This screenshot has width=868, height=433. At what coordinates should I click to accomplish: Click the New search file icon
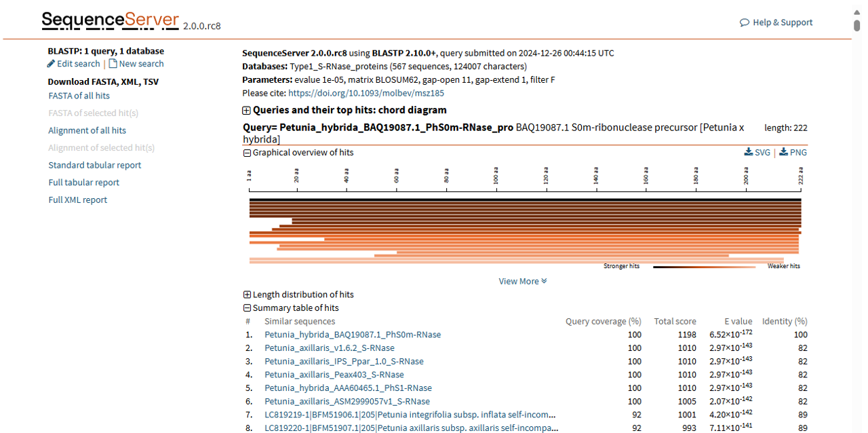113,64
